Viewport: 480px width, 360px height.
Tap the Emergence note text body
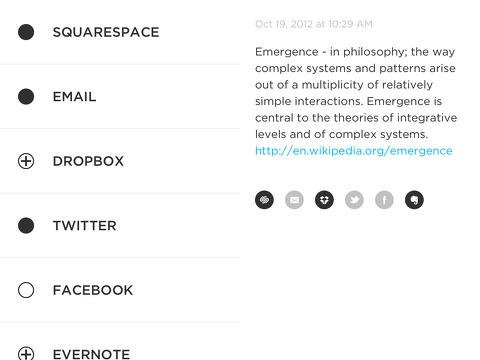[x=356, y=93]
